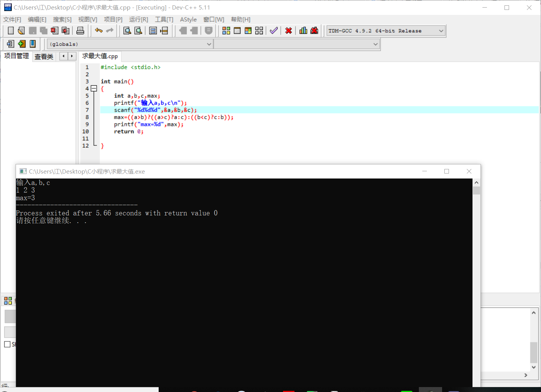Click the blue bookmark icon in second toolbar
Image resolution: width=541 pixels, height=392 pixels.
point(33,44)
